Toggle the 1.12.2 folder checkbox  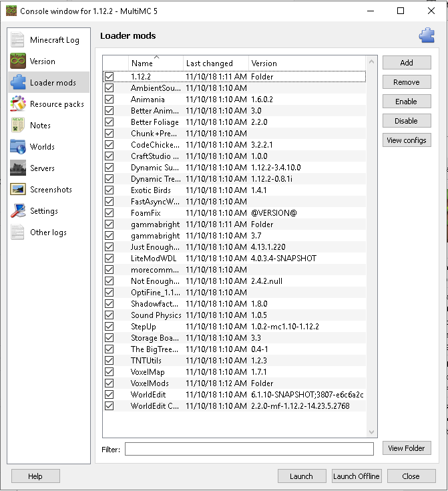point(109,76)
